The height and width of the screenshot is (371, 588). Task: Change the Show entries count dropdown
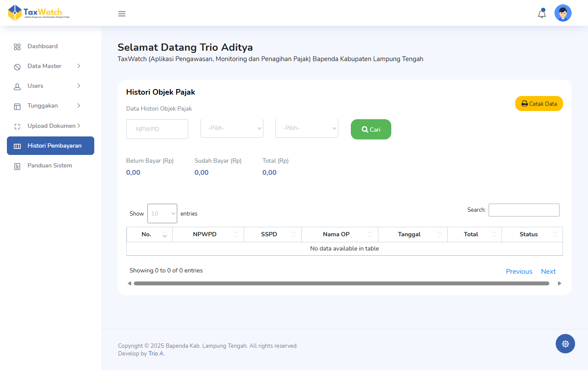coord(162,213)
